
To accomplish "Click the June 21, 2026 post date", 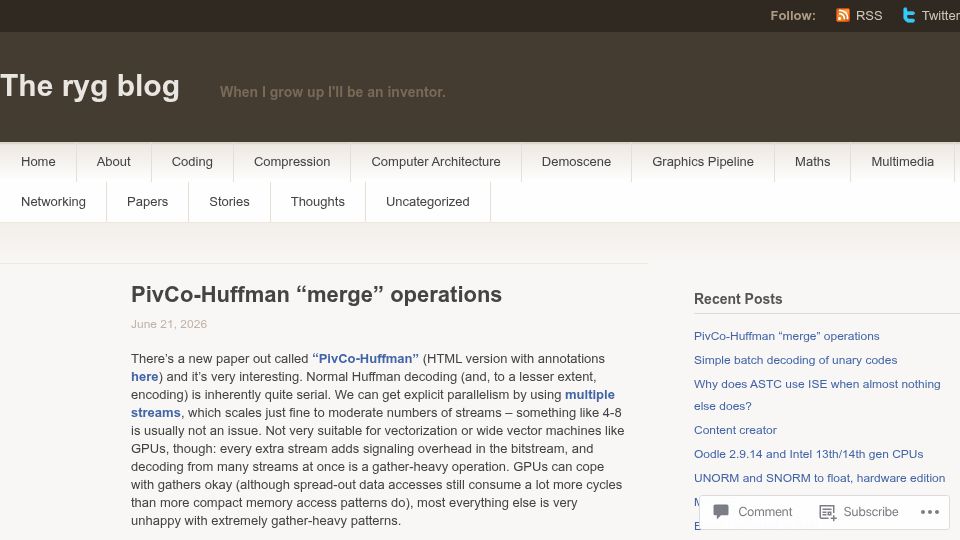I will 169,324.
